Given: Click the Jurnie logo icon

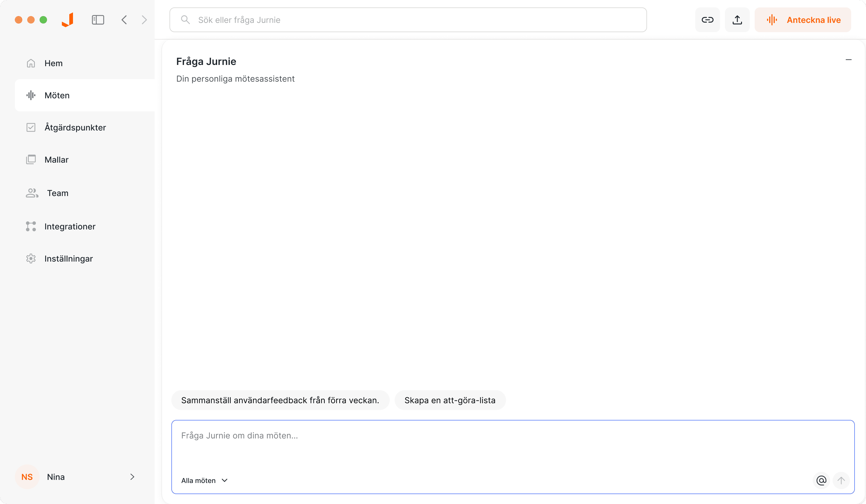Looking at the screenshot, I should tap(67, 19).
